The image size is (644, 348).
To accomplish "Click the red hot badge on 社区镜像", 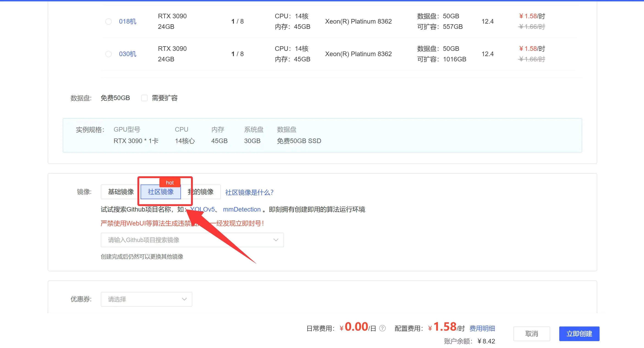I will click(170, 182).
